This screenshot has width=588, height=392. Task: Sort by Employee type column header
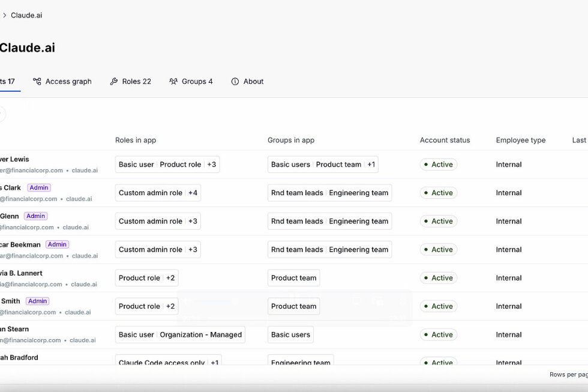521,140
